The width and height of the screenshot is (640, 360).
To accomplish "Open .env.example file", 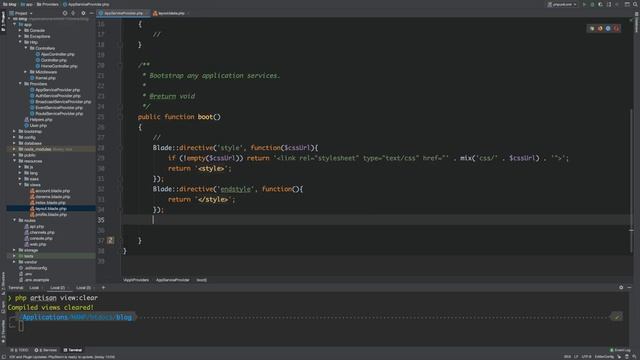I will coord(34,280).
